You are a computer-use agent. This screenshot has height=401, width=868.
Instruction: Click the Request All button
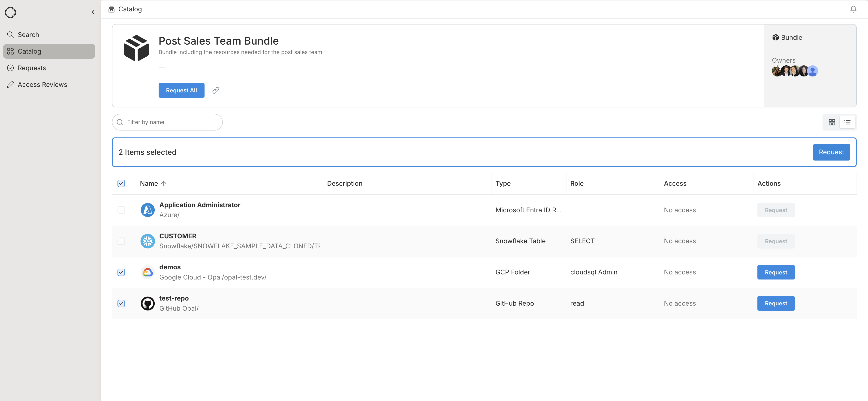click(181, 90)
